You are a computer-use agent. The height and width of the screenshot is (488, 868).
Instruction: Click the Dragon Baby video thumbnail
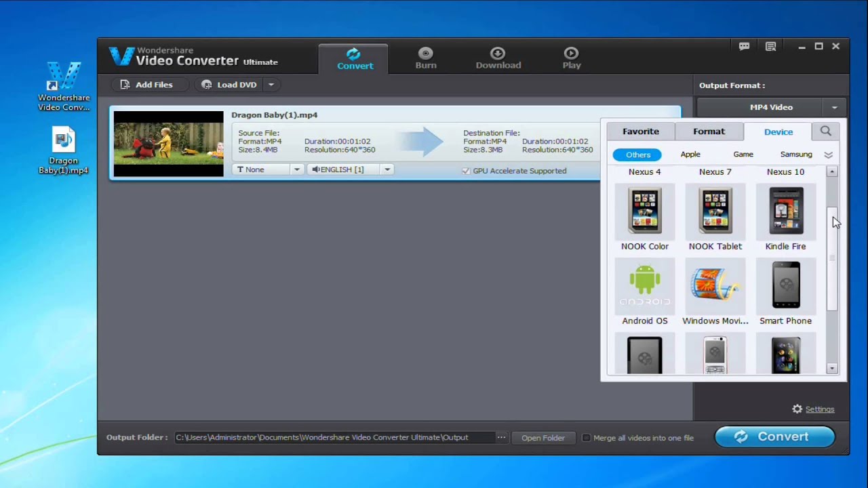click(x=168, y=144)
